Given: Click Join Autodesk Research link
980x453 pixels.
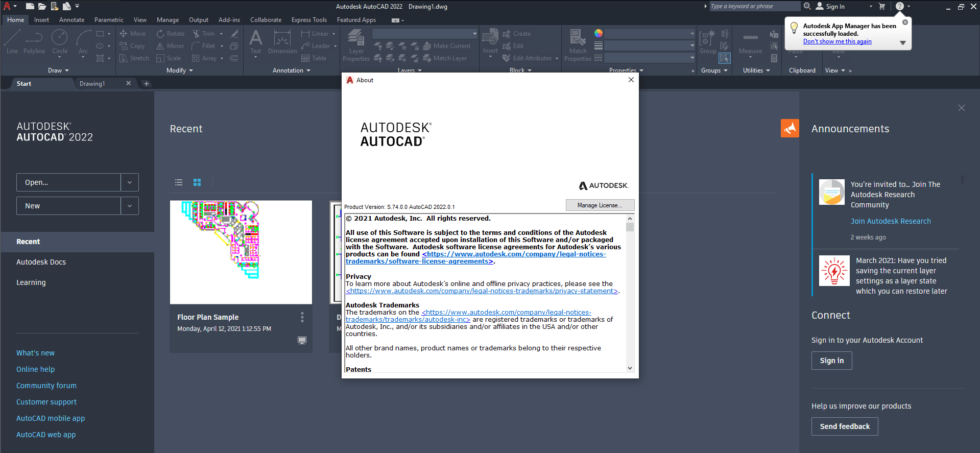Looking at the screenshot, I should point(891,221).
